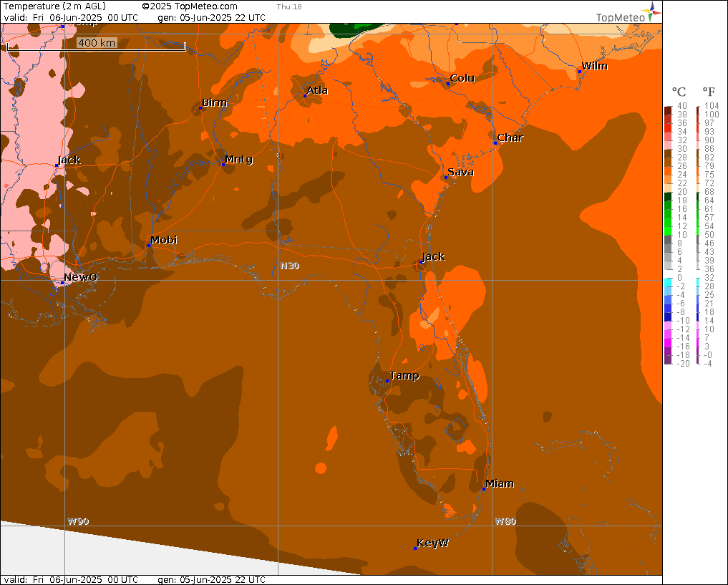Click the 68 value in °F legend

(709, 192)
